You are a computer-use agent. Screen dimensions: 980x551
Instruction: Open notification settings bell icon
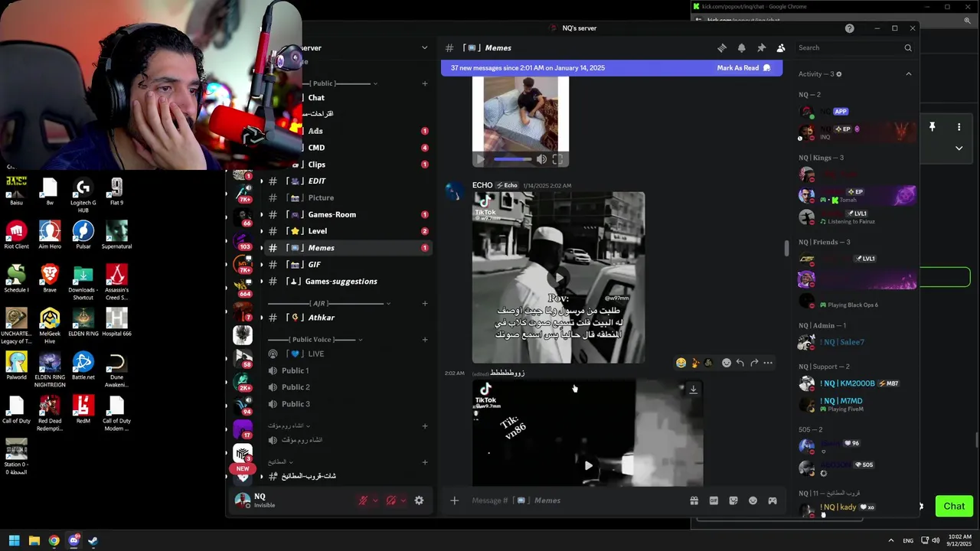coord(741,47)
